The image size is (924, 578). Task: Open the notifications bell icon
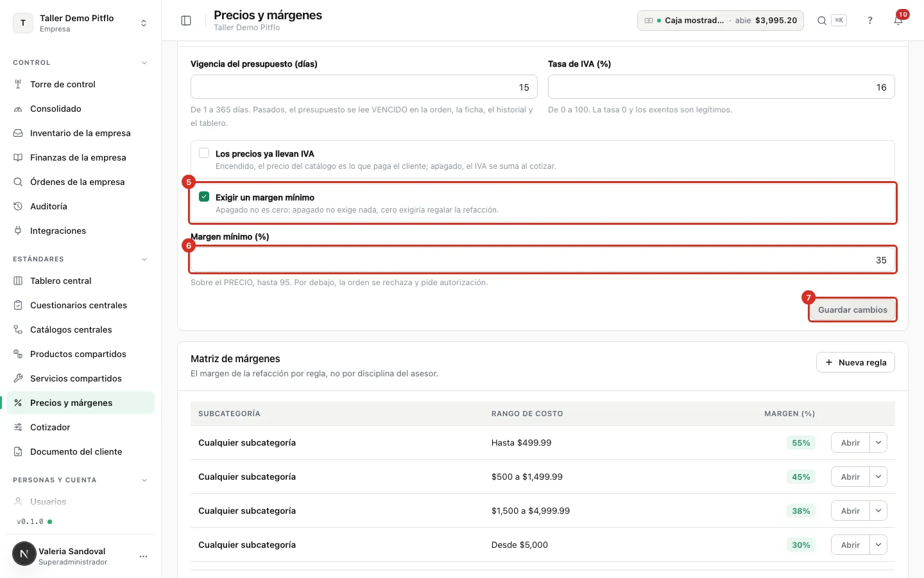pos(898,21)
